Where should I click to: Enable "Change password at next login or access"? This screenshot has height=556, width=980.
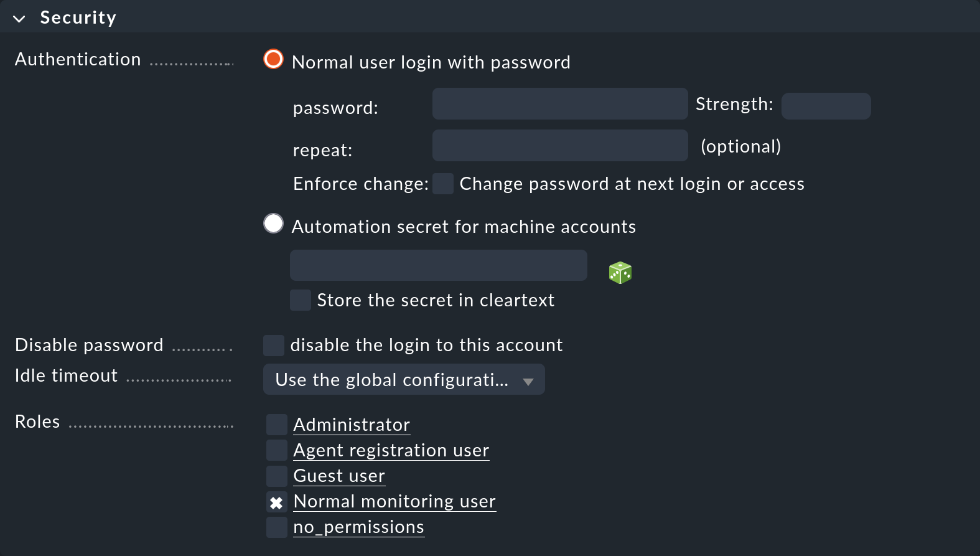[442, 184]
